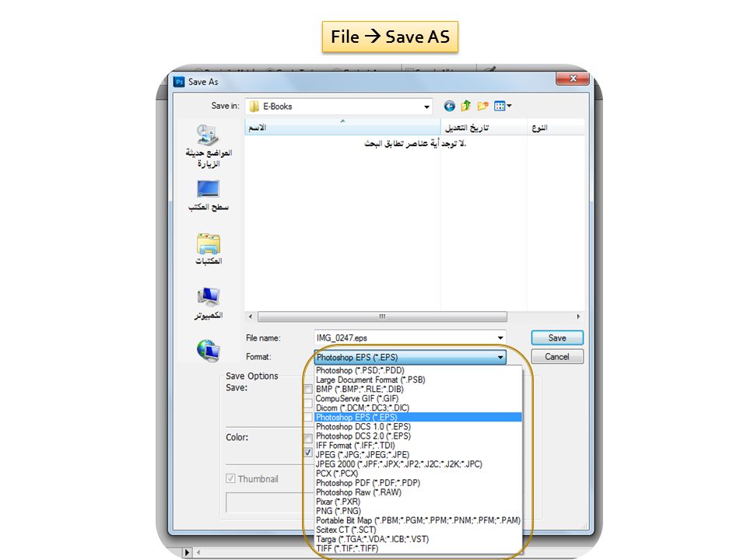Pick Scitex CT (*.SCT) format
This screenshot has width=747, height=560.
coord(419,530)
